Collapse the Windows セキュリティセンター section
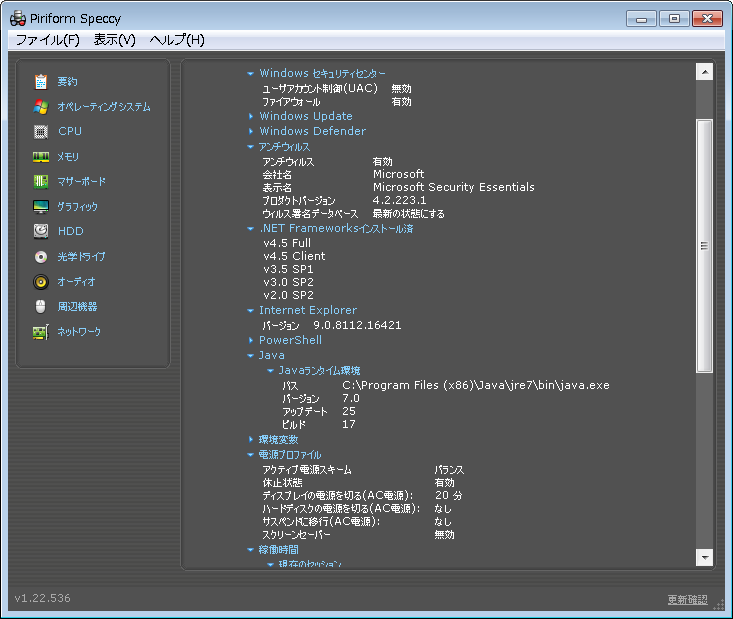Viewport: 733px width, 619px height. [251, 74]
